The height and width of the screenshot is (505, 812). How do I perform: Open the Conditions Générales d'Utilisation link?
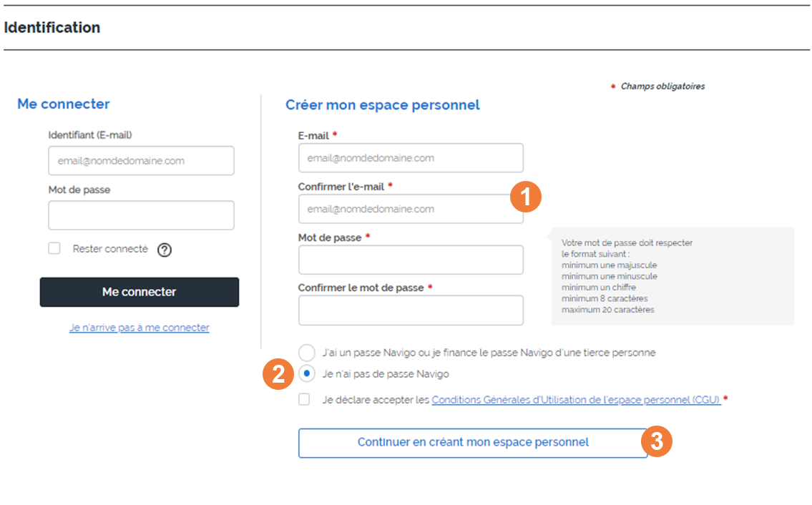click(577, 400)
